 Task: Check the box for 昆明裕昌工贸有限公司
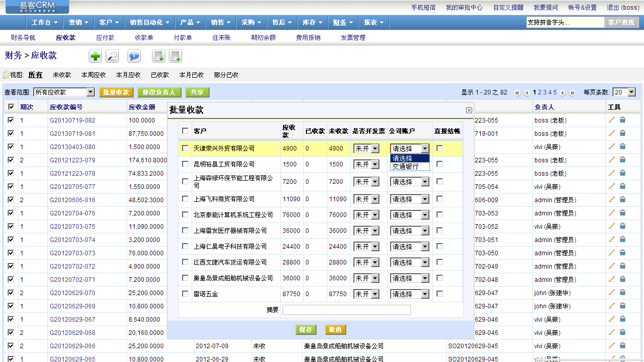point(186,164)
